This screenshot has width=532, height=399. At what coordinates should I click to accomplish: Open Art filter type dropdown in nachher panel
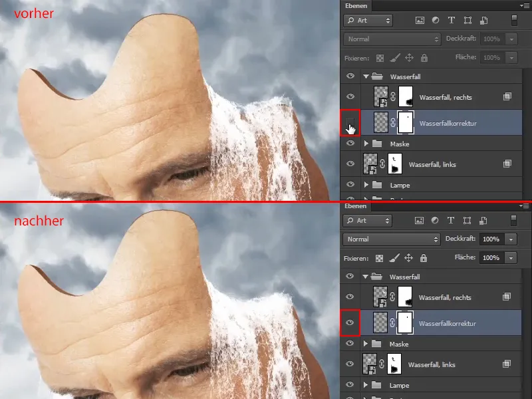coord(368,221)
